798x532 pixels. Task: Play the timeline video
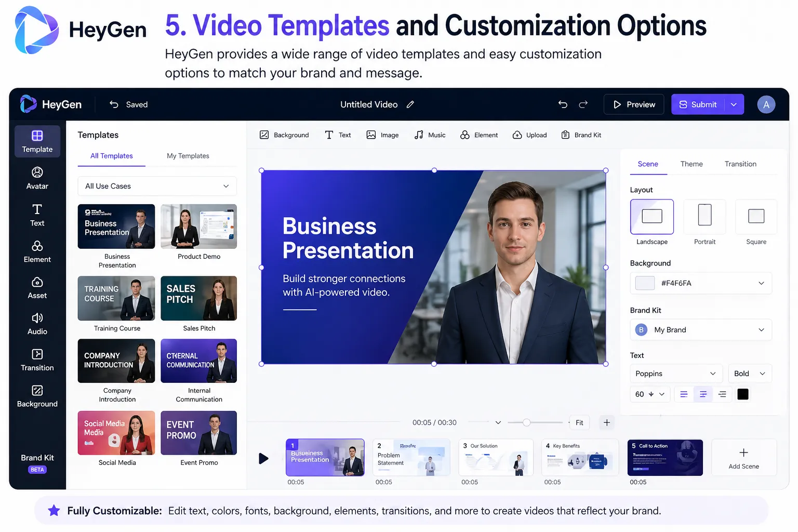pos(264,458)
